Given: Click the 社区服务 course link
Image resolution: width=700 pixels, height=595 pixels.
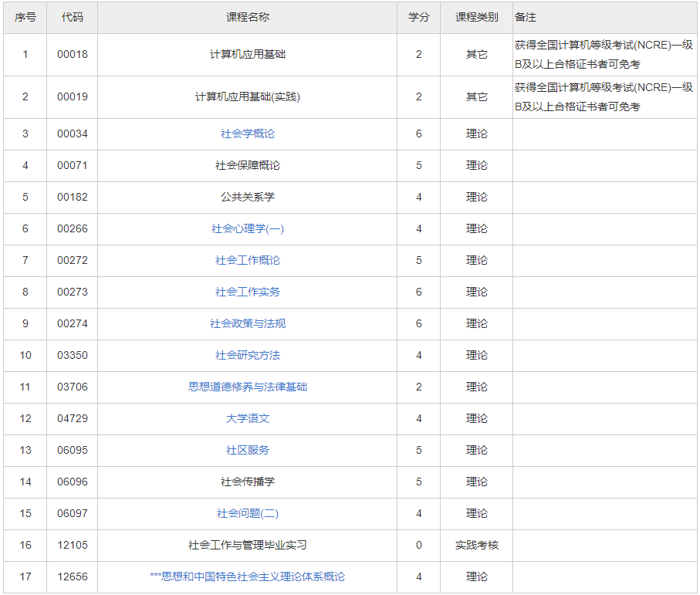Looking at the screenshot, I should click(247, 451).
